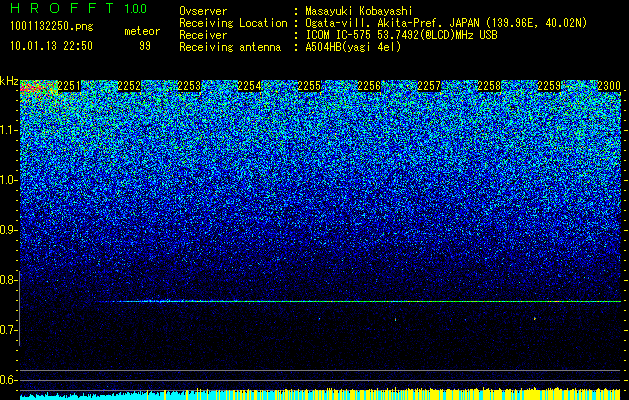The width and height of the screenshot is (629, 400).
Task: Select the meteor count 99
Action: point(145,46)
